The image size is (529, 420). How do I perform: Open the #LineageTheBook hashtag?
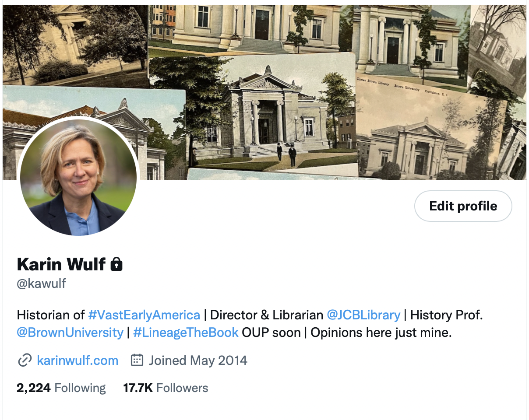pyautogui.click(x=186, y=332)
